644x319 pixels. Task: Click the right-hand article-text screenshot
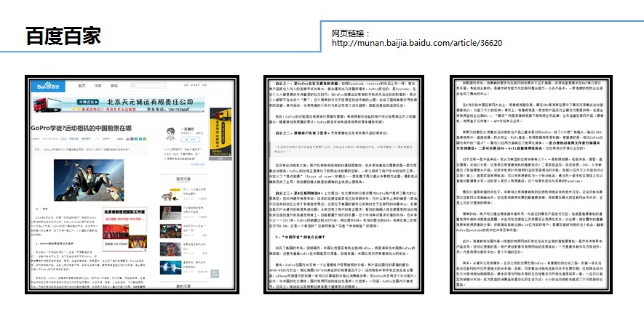click(531, 185)
